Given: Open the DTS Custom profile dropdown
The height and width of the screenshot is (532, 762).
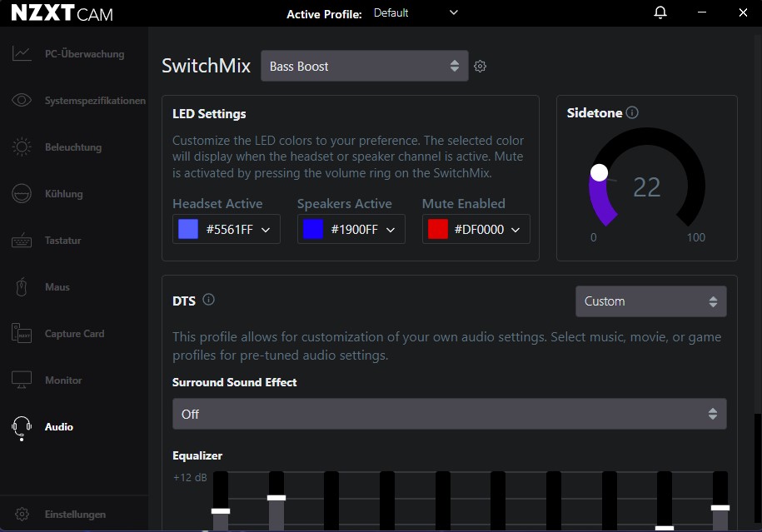Looking at the screenshot, I should tap(650, 301).
